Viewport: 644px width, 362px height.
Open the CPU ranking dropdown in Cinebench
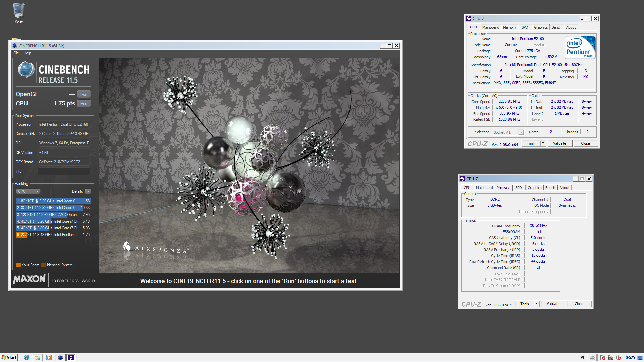tap(28, 191)
